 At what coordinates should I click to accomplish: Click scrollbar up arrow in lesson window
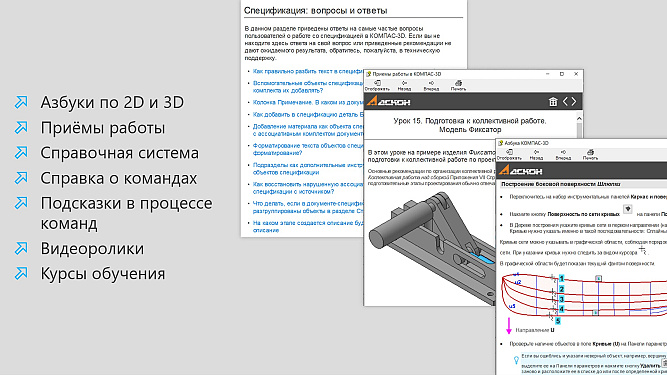(579, 118)
